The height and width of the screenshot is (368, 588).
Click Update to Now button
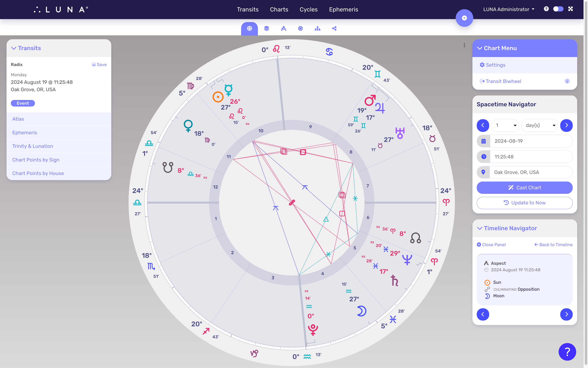pos(525,203)
